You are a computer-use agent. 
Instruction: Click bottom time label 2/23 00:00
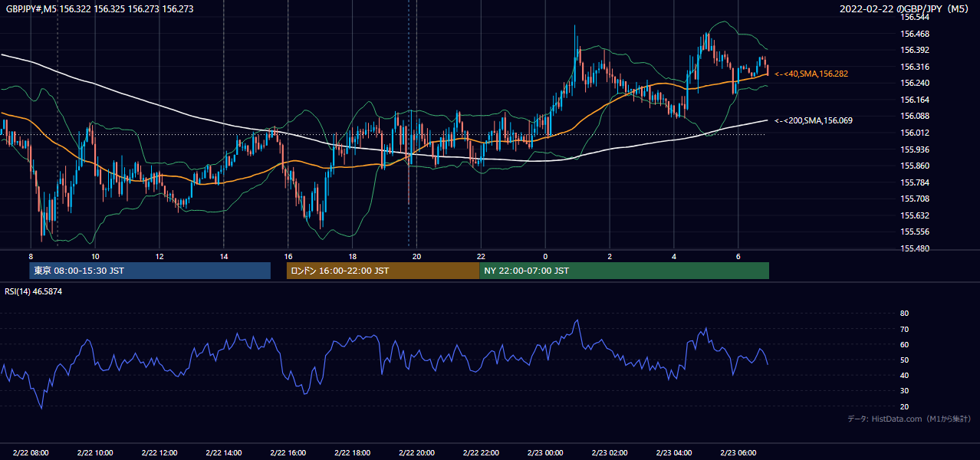tap(545, 453)
